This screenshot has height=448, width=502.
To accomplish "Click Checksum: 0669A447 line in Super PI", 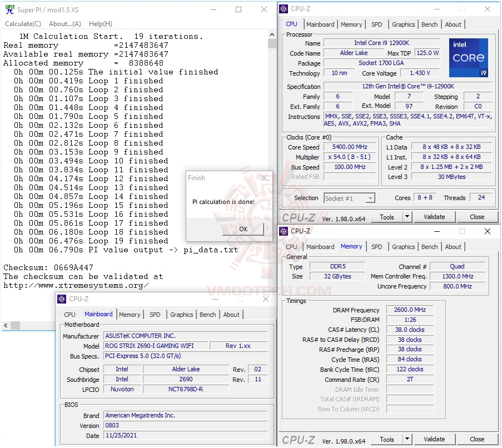I will pos(48,267).
